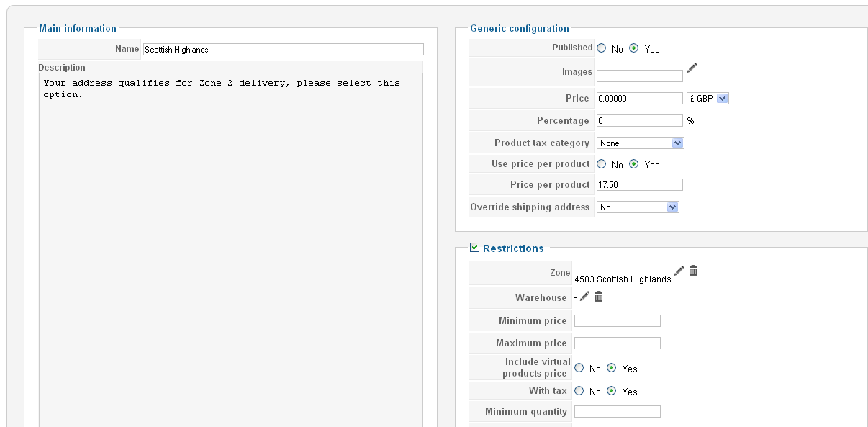The image size is (868, 427).
Task: Delete the Scottish Highlands zone via trash icon
Action: tap(693, 271)
